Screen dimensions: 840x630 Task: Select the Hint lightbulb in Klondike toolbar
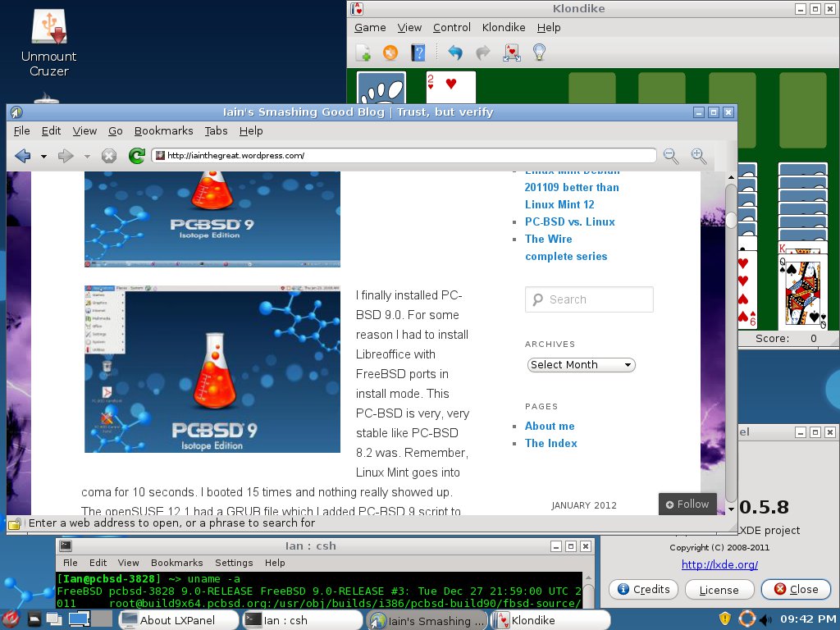pos(537,52)
